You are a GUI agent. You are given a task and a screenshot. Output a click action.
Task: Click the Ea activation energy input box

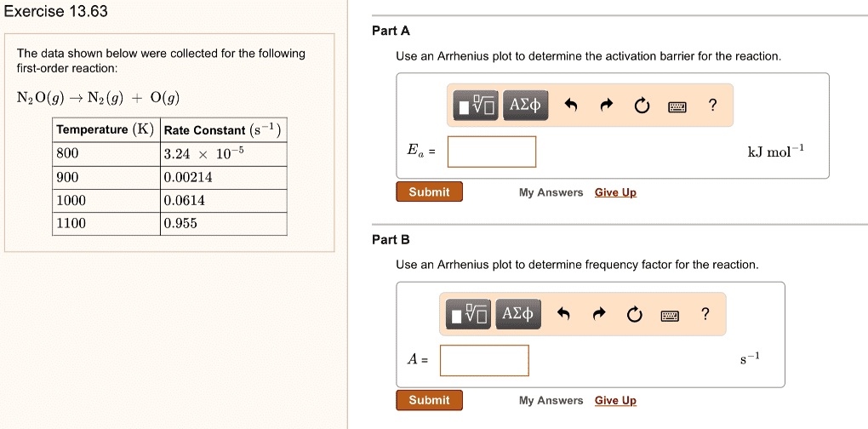click(492, 152)
